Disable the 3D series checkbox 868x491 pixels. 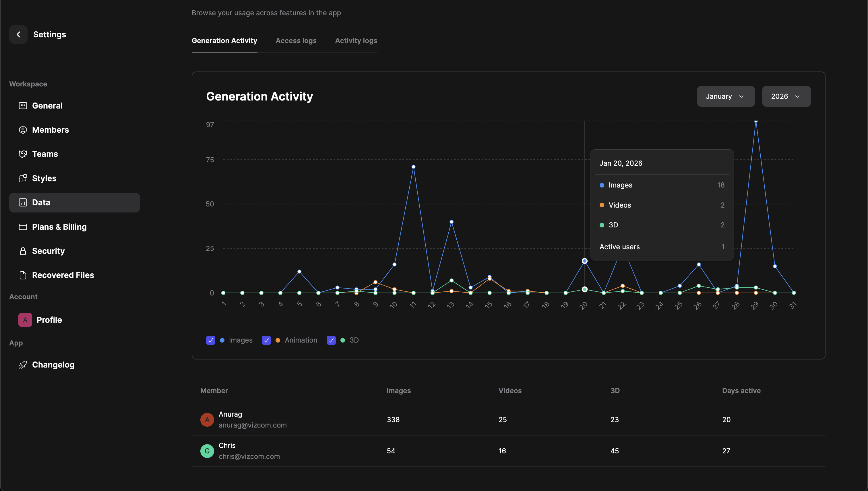(x=331, y=340)
